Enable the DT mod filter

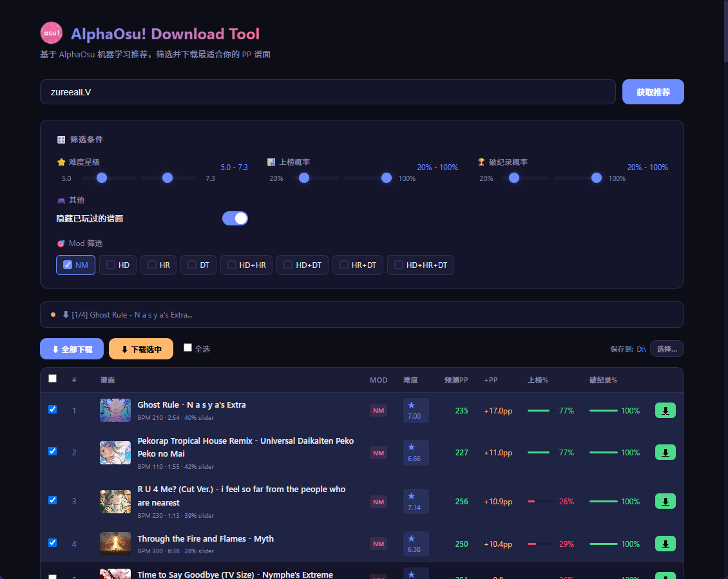[198, 265]
